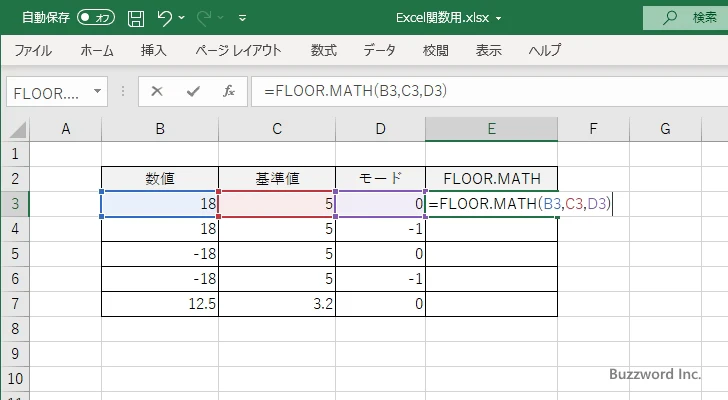Select row 9 header
The width and height of the screenshot is (728, 400).
click(15, 354)
